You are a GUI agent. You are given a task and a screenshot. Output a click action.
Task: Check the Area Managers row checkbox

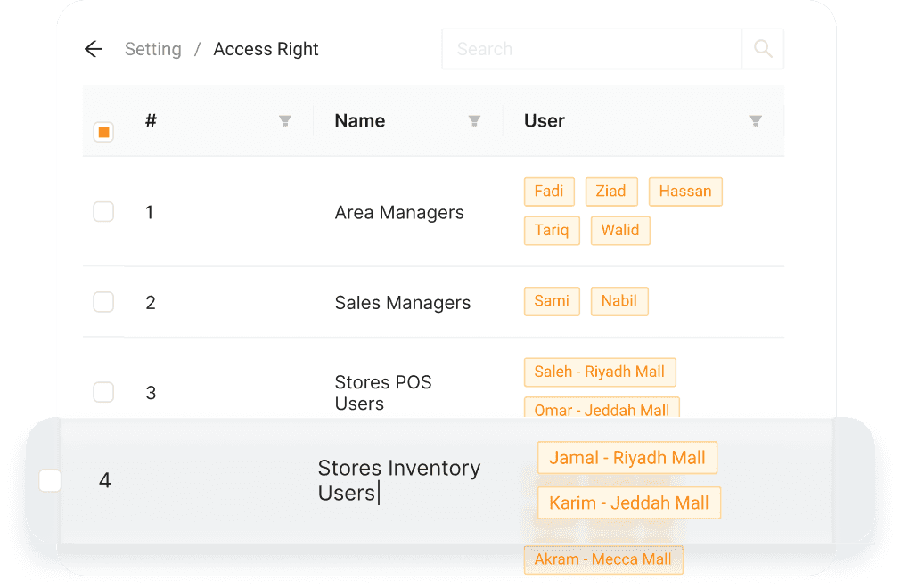pyautogui.click(x=103, y=212)
